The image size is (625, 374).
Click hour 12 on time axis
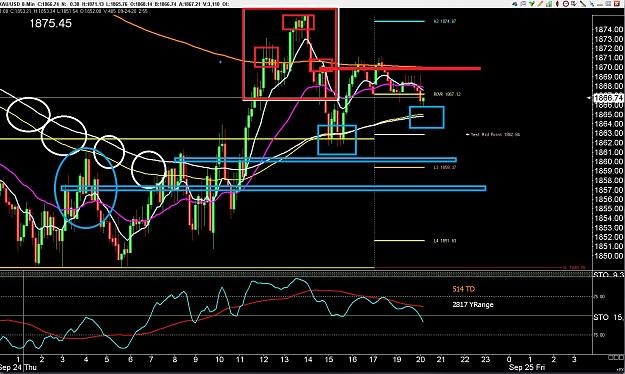264,359
